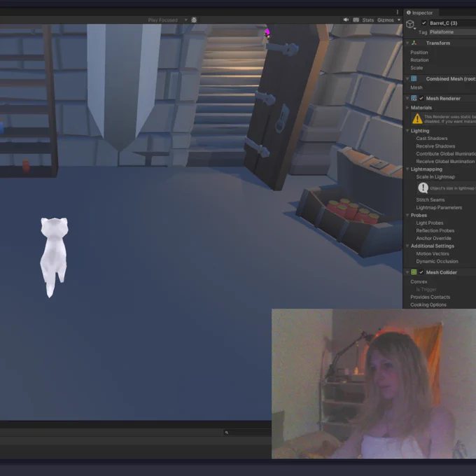Image resolution: width=476 pixels, height=476 pixels.
Task: Open the Game view three-dot menu
Action: (x=398, y=12)
